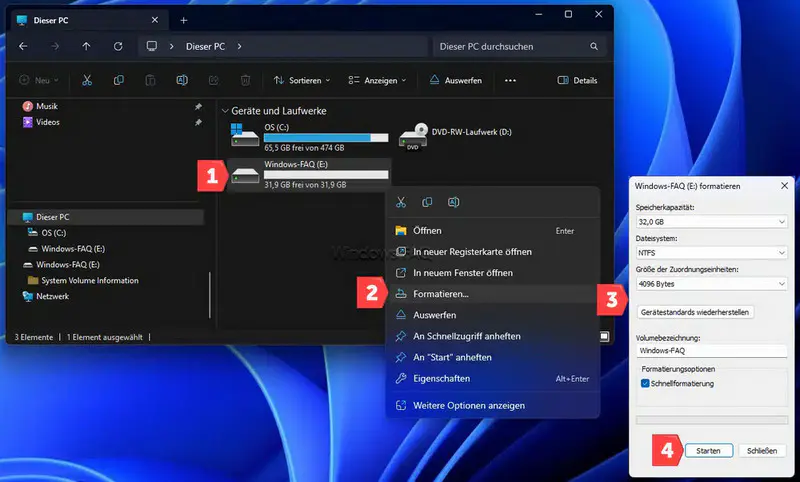800x482 pixels.
Task: Click the navigation pane scrollbar
Action: pos(209,295)
